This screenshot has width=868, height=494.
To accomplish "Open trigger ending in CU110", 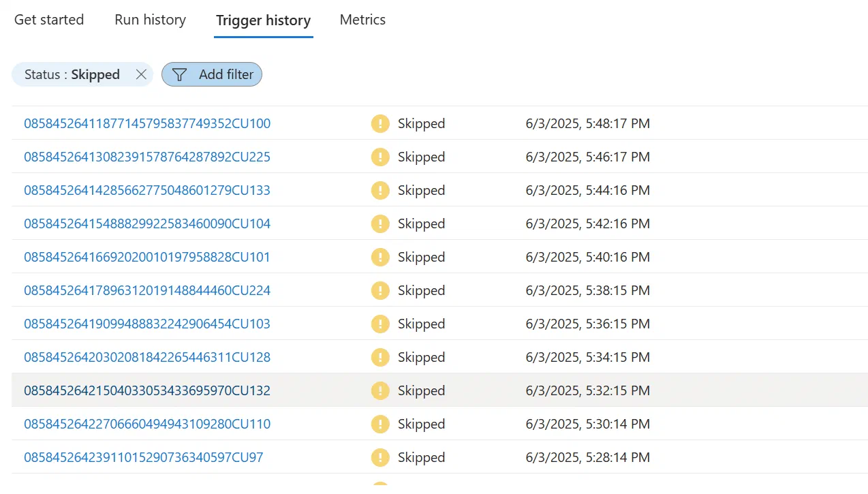I will pos(147,424).
